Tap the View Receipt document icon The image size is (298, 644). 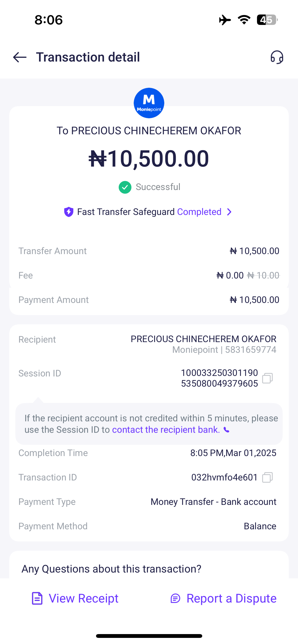coord(37,598)
